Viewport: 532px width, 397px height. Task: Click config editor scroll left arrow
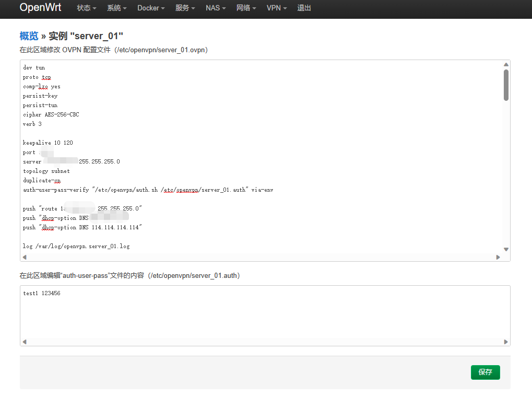(x=24, y=257)
